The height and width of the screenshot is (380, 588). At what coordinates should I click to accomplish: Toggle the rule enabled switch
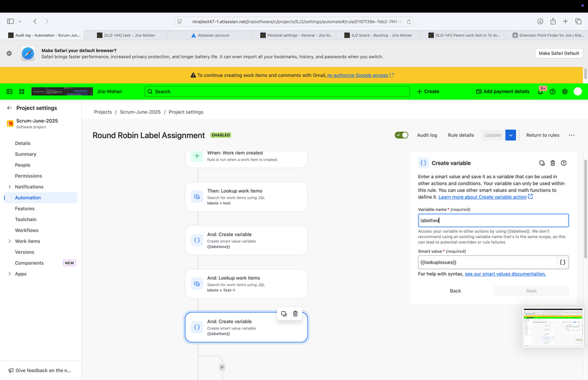click(401, 135)
